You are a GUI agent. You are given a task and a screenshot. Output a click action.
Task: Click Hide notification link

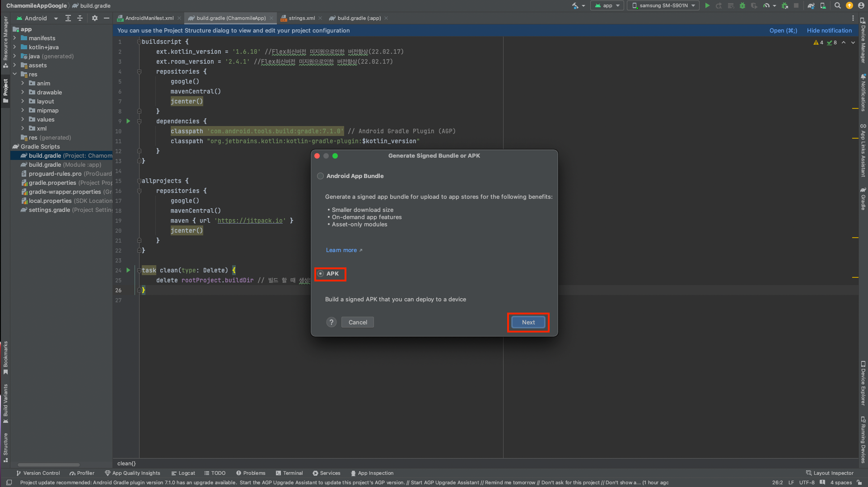pyautogui.click(x=829, y=30)
